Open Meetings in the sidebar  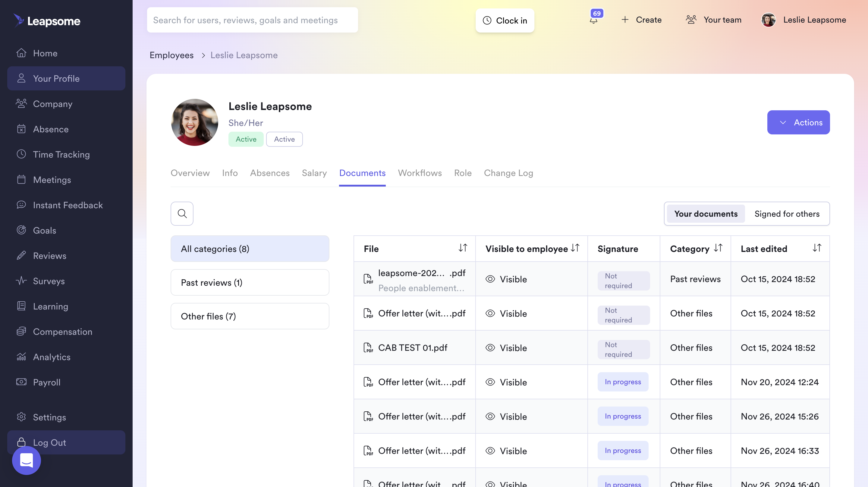(x=66, y=180)
